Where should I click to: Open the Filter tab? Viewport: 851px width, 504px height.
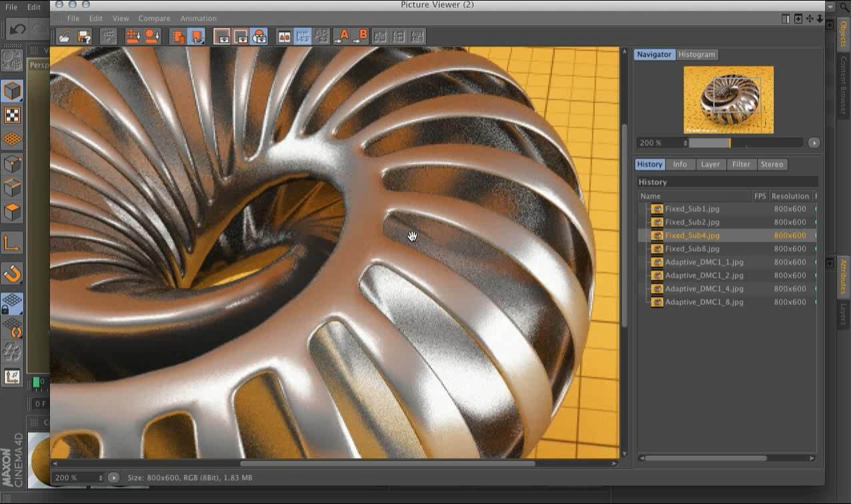(x=741, y=164)
